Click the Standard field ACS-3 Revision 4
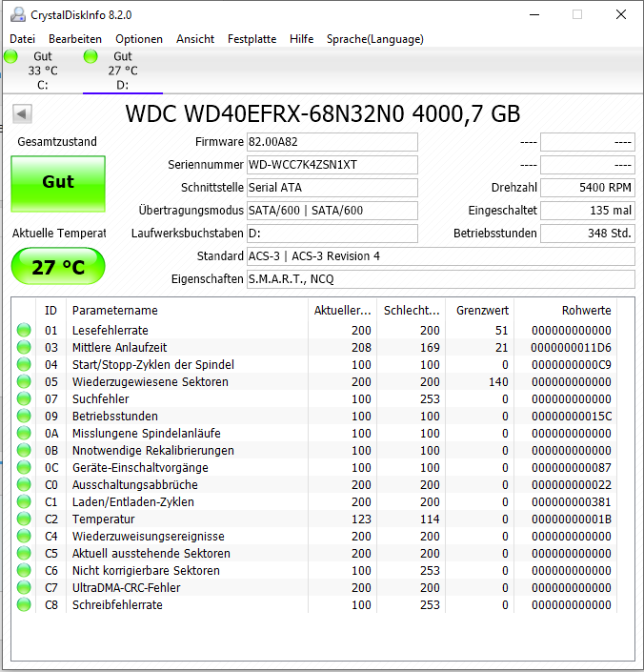 [x=441, y=256]
